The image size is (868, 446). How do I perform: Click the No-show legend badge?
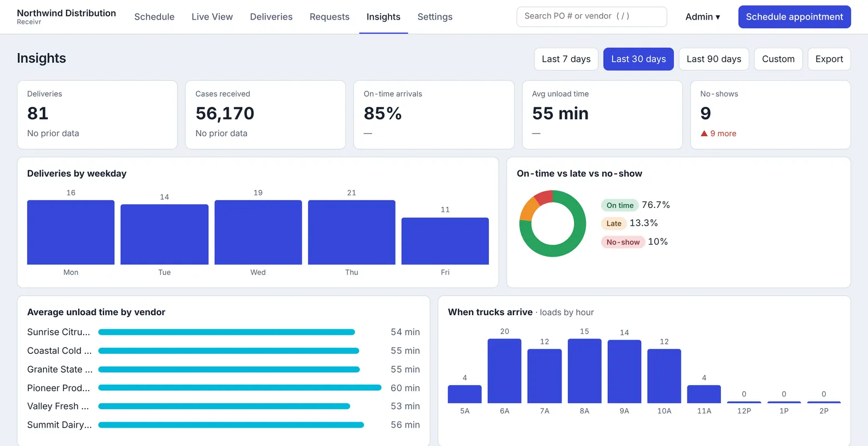click(623, 242)
